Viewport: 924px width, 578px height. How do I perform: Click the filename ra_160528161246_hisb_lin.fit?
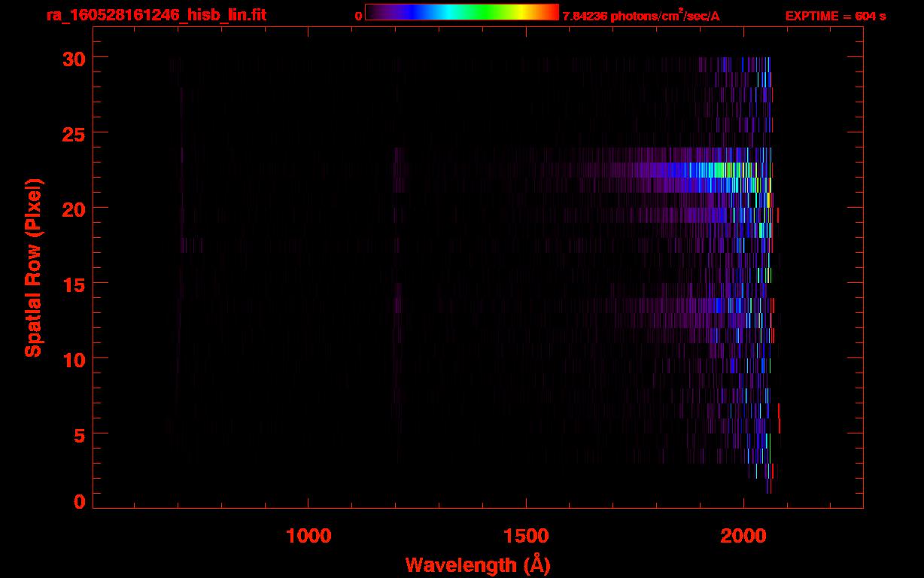(x=156, y=15)
